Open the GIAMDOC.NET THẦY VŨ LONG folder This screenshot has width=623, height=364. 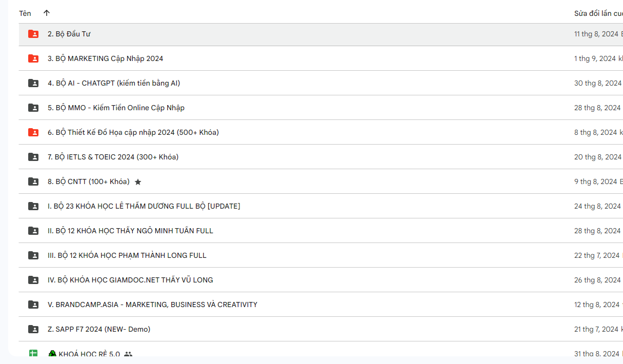[130, 280]
